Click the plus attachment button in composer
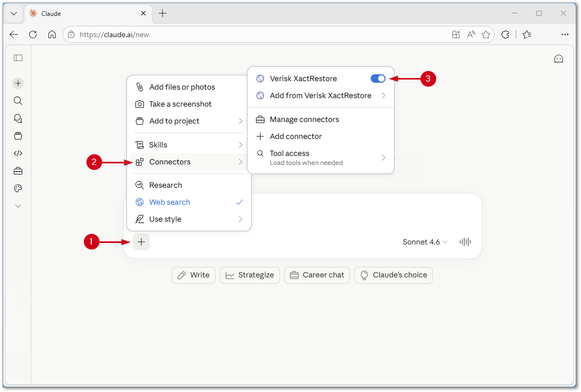 pyautogui.click(x=141, y=242)
